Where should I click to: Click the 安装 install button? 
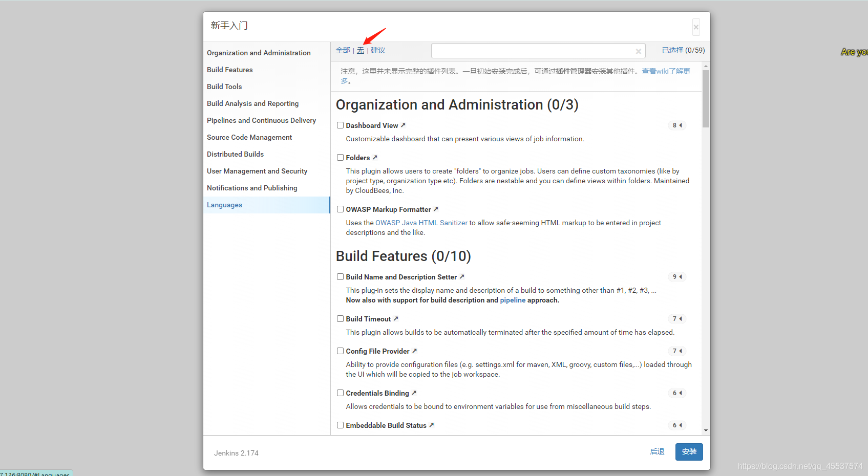(689, 451)
